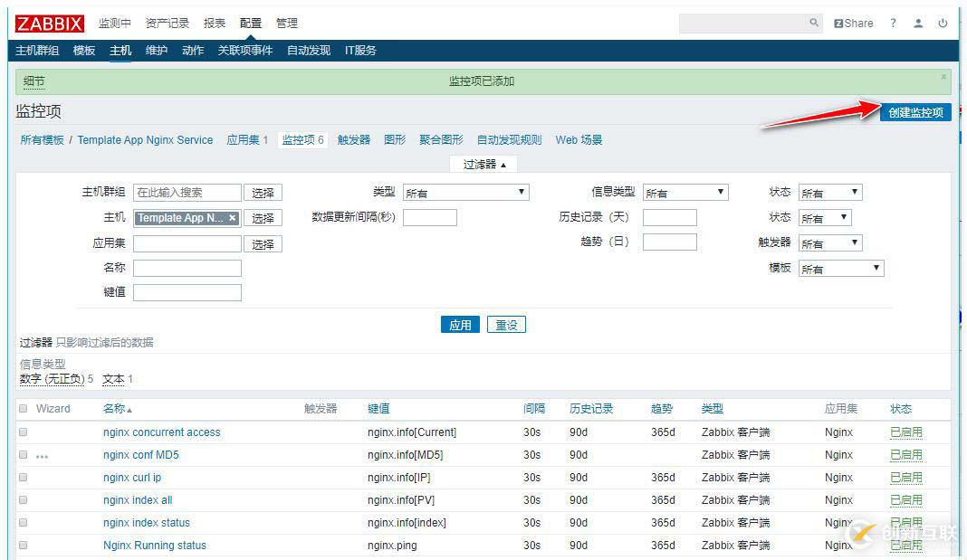Click the 重设 reset button
The height and width of the screenshot is (560, 967).
(x=506, y=325)
